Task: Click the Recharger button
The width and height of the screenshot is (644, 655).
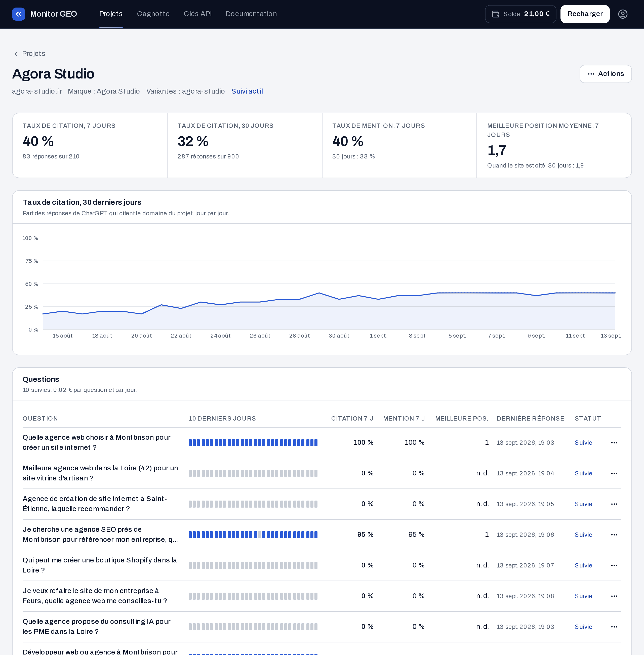Action: (x=585, y=14)
